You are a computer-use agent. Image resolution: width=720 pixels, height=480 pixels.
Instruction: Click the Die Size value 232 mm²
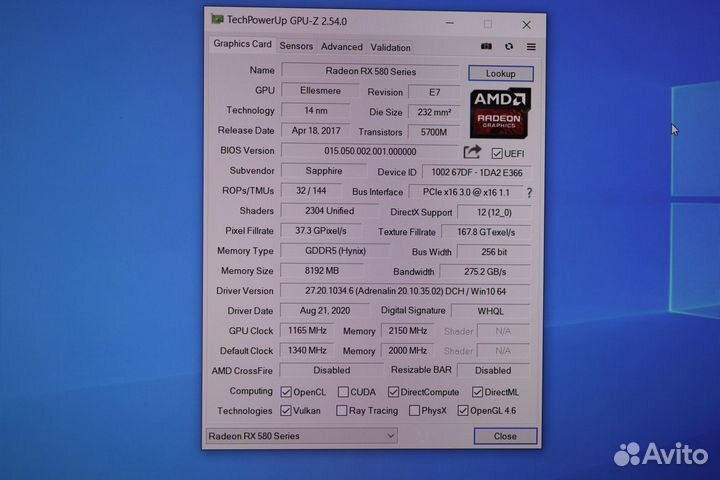(433, 113)
